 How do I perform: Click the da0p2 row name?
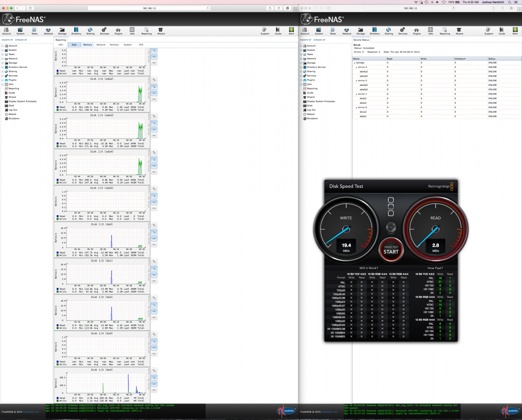(x=363, y=117)
